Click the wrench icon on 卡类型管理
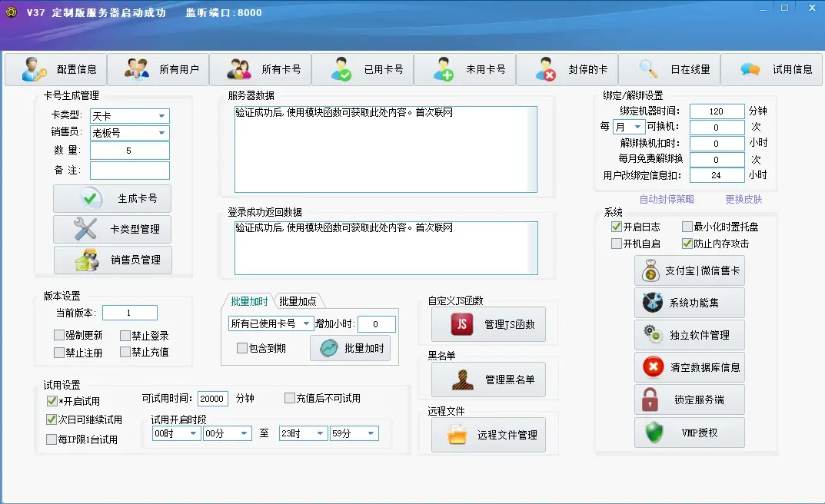The width and height of the screenshot is (825, 504). [85, 229]
